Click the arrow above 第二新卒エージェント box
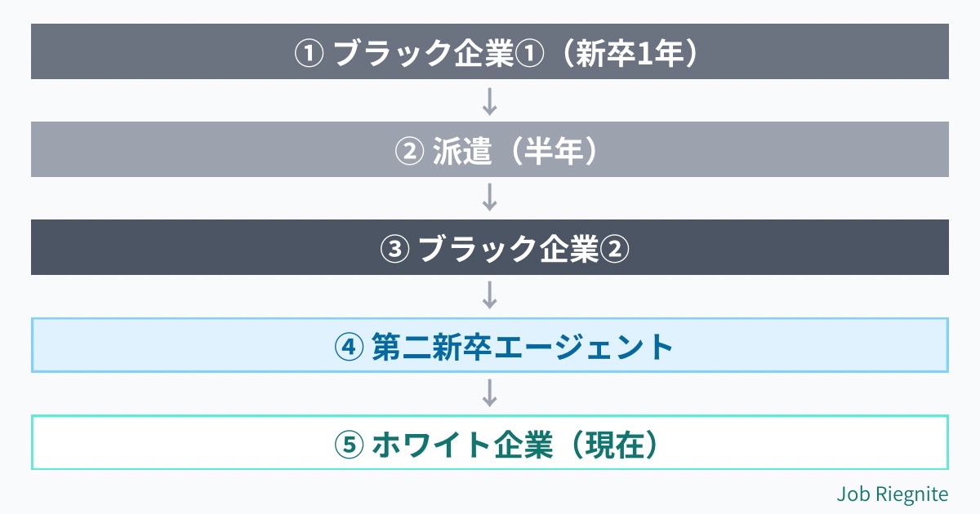This screenshot has width=980, height=514. pyautogui.click(x=490, y=295)
